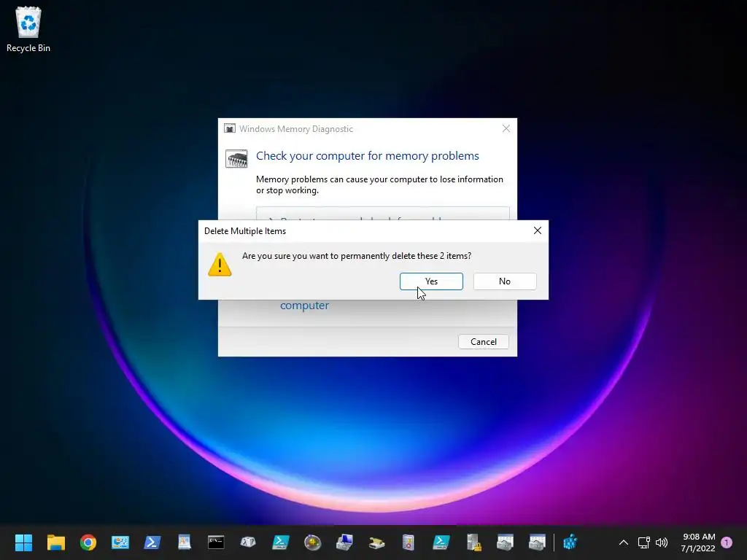Close the Delete Multiple Items dialog
The height and width of the screenshot is (560, 747).
pyautogui.click(x=538, y=230)
